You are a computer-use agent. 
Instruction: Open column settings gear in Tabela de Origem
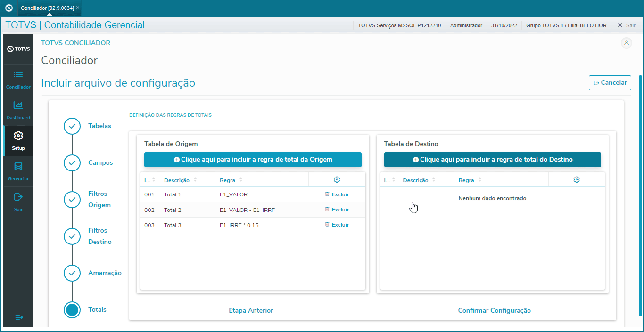point(337,180)
